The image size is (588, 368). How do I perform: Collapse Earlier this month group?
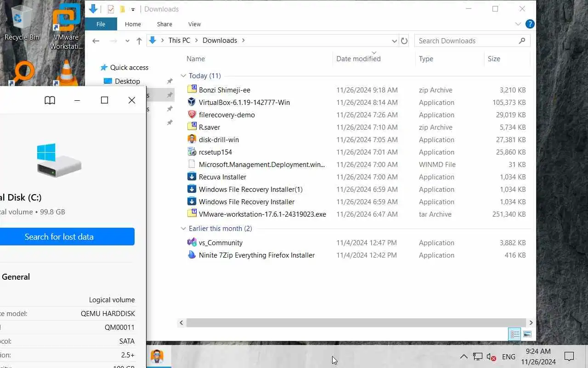click(183, 229)
